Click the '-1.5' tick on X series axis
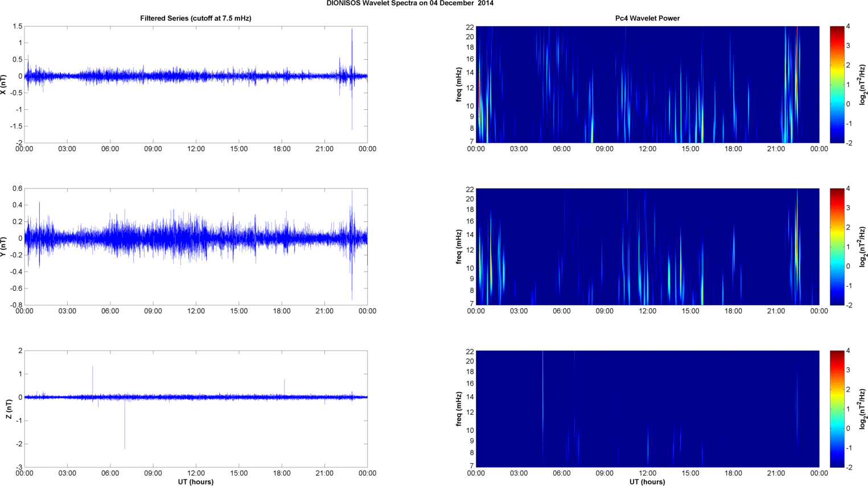 (15, 126)
